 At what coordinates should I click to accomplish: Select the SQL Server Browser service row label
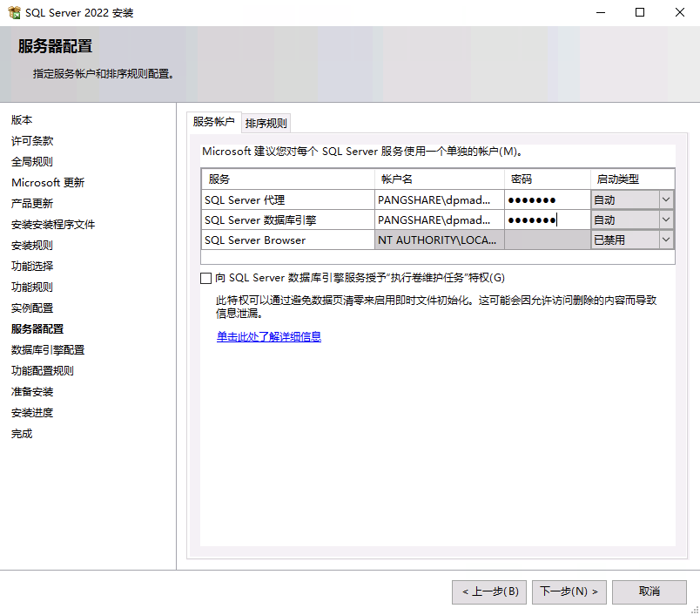pos(288,240)
